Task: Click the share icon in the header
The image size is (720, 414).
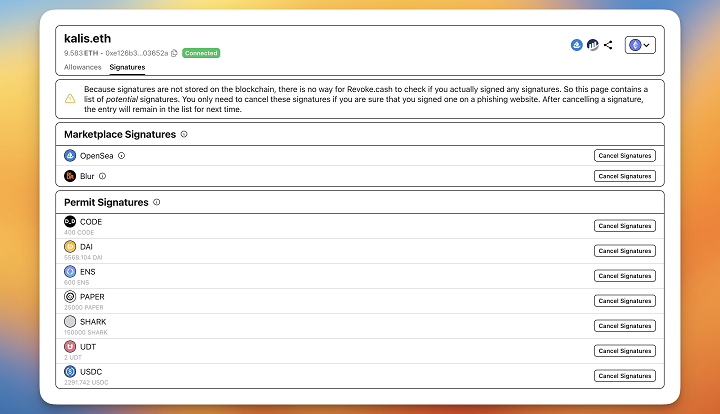Action: tap(608, 45)
